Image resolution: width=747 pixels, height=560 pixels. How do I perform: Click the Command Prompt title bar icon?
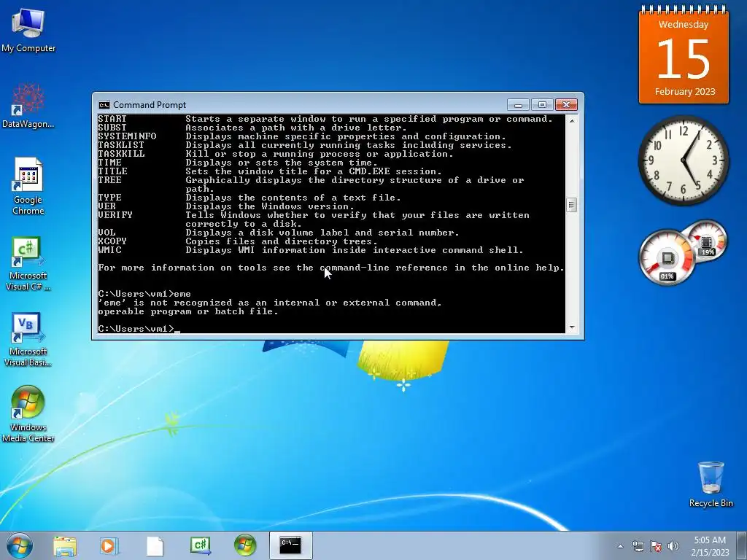pyautogui.click(x=104, y=105)
